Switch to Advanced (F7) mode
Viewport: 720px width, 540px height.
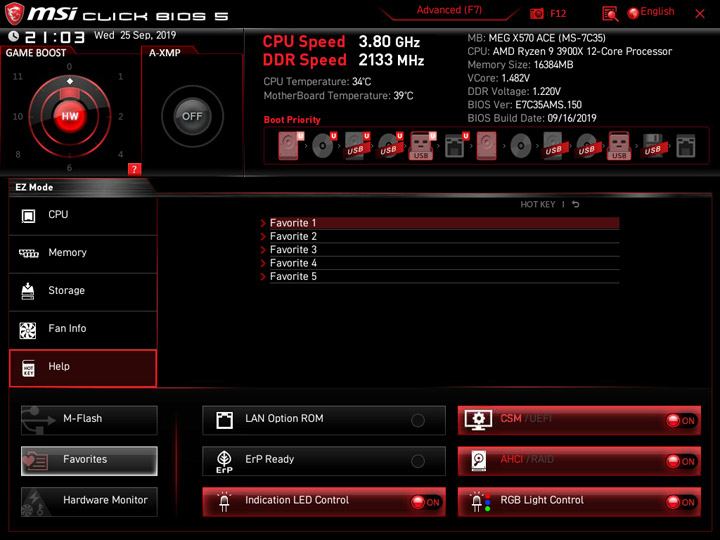[449, 10]
